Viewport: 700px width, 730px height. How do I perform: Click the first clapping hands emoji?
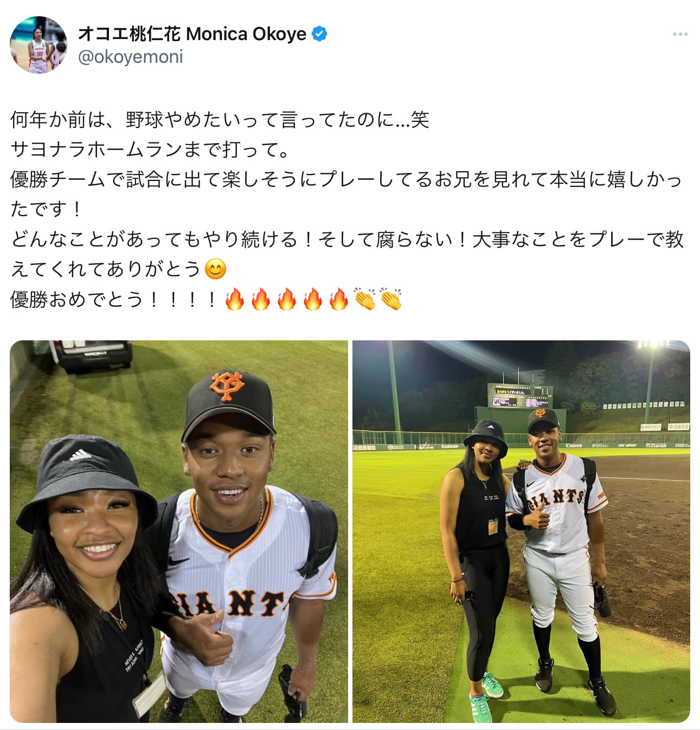[x=365, y=299]
